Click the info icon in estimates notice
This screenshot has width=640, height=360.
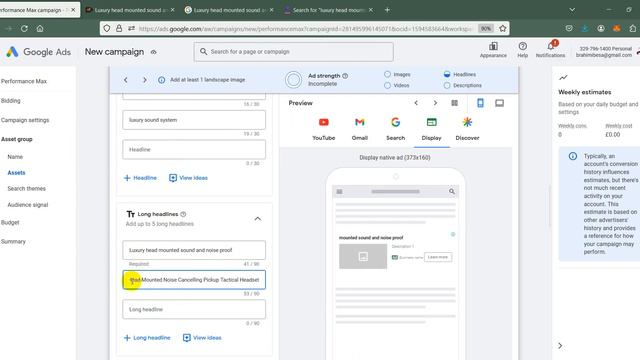click(573, 156)
